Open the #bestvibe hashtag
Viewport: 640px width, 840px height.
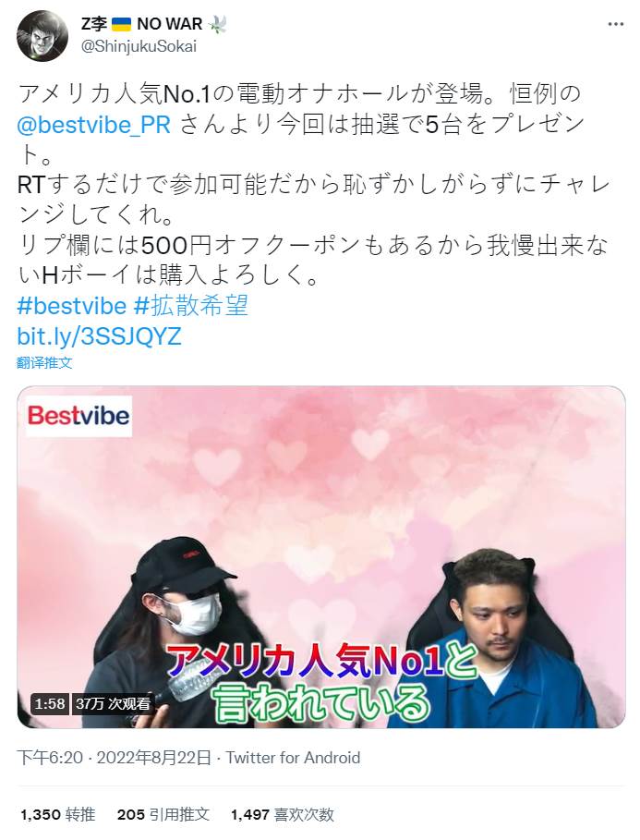tap(72, 306)
